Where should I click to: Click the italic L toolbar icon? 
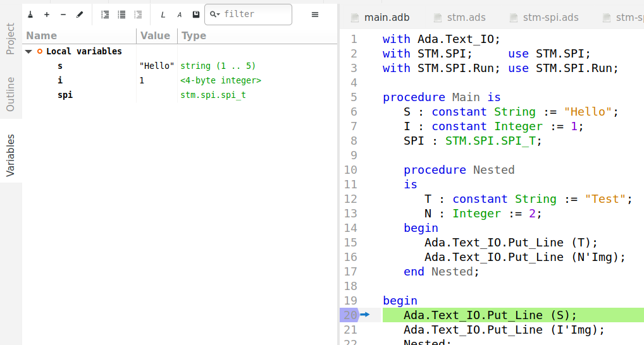pyautogui.click(x=163, y=15)
